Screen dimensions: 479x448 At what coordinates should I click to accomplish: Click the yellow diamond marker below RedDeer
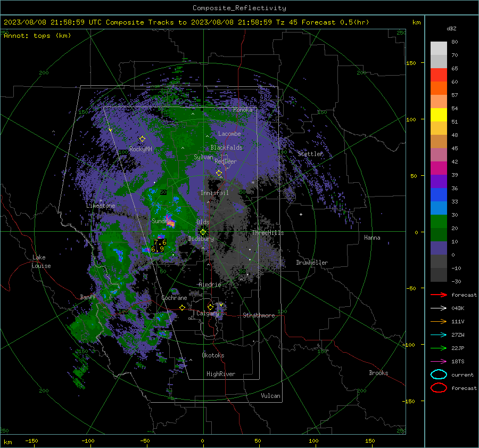pos(219,173)
